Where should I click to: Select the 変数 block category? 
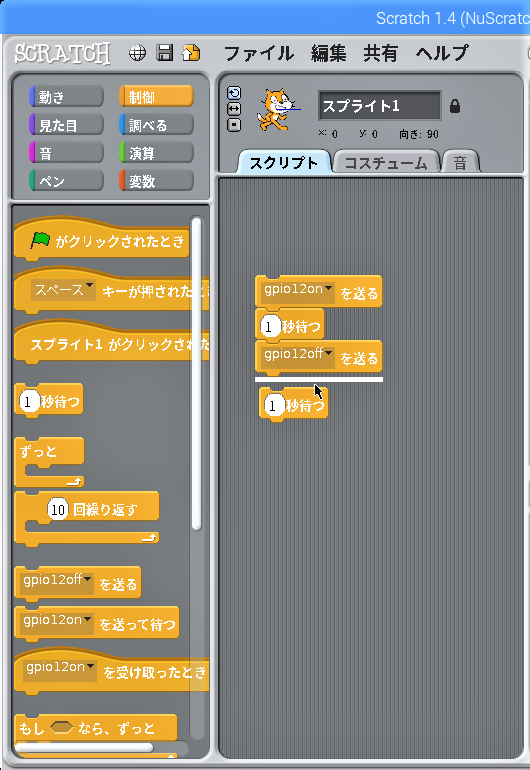pyautogui.click(x=156, y=181)
